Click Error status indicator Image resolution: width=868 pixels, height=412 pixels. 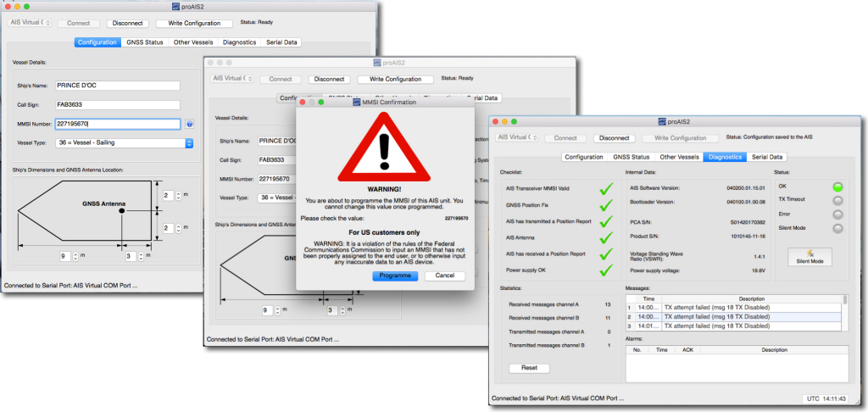tap(838, 214)
